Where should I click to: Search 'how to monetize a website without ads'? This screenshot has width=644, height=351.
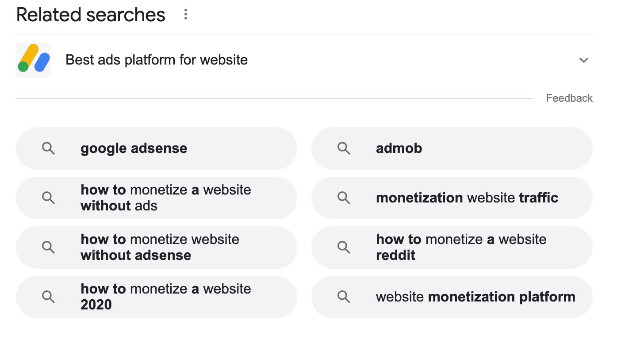click(165, 198)
